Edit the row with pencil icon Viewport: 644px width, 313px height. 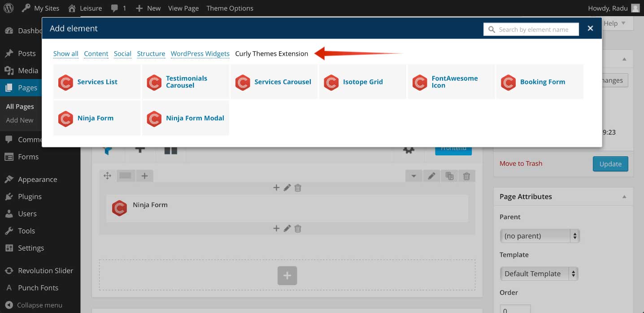(431, 176)
